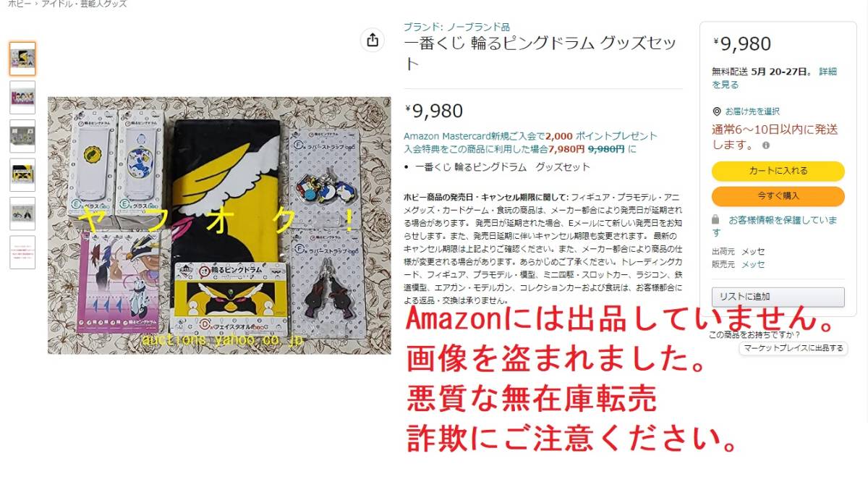Screen dimensions: 868x477
Task: Click the lock icon for customer information protection
Action: click(x=716, y=219)
